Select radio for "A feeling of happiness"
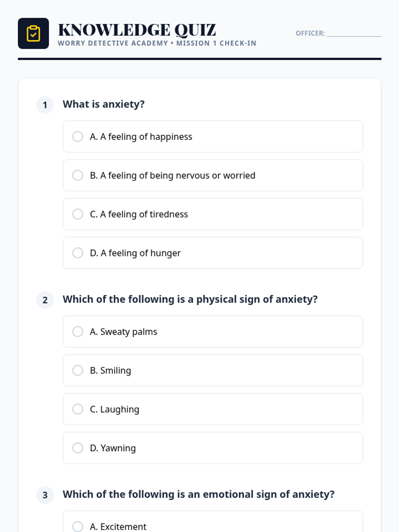This screenshot has width=399, height=532. coord(78,137)
